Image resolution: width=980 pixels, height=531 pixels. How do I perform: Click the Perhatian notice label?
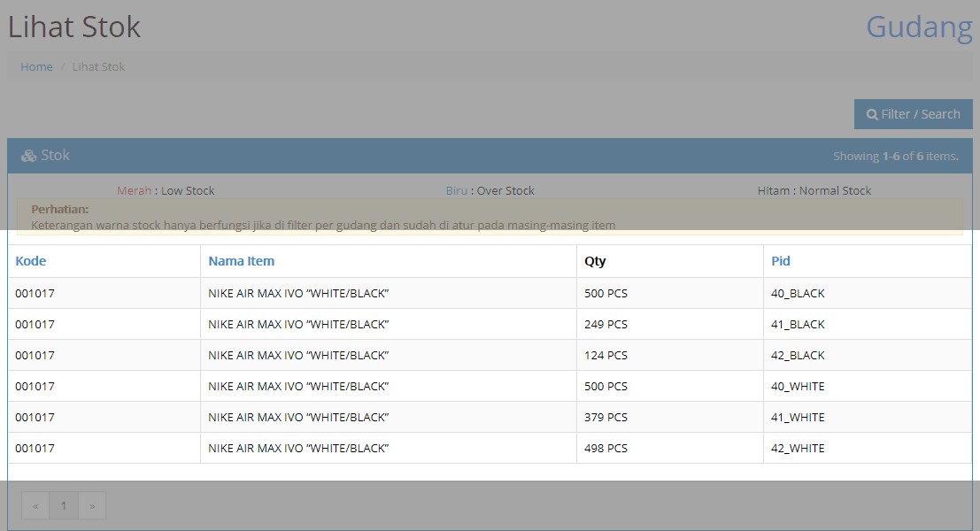point(60,209)
